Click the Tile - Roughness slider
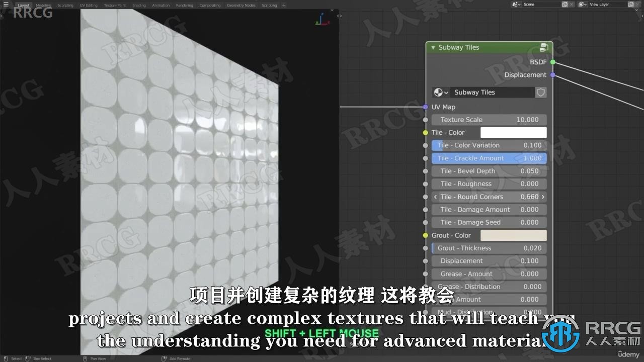The image size is (644, 362). click(489, 184)
